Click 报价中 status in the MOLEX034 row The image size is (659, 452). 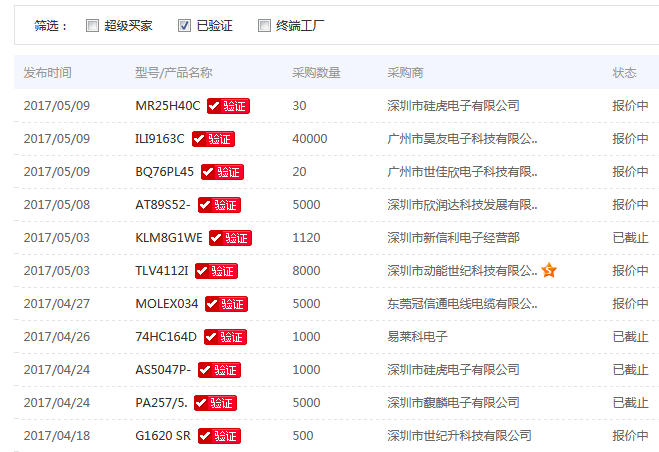[x=630, y=304]
